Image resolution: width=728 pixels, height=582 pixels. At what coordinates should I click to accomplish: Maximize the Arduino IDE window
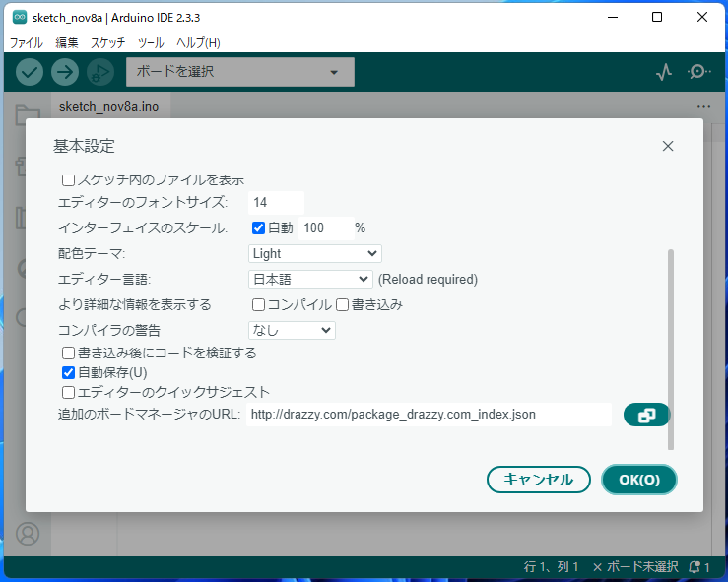coord(657,17)
